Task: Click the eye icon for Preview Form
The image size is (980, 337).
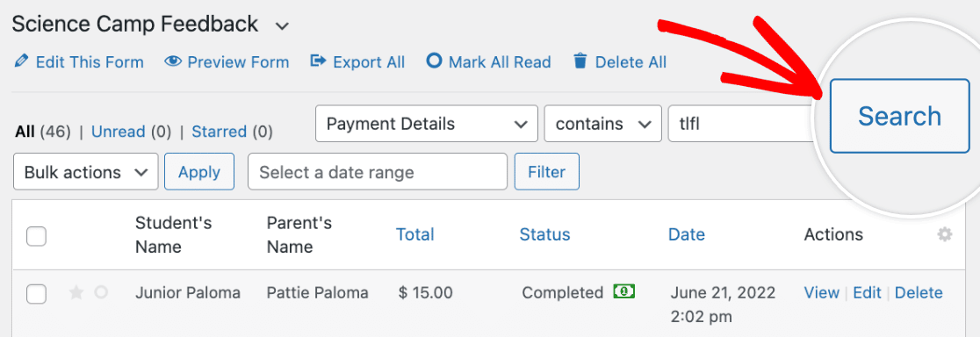Action: [x=172, y=61]
